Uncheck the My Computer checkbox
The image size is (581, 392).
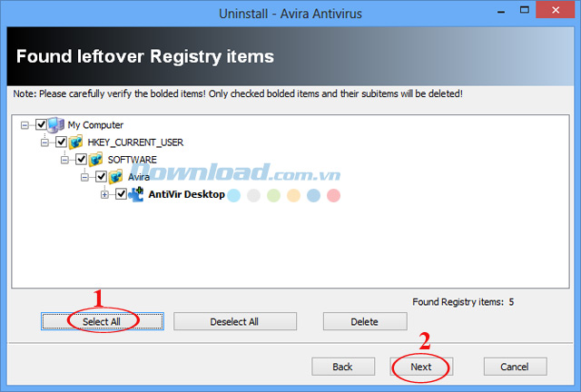click(41, 124)
